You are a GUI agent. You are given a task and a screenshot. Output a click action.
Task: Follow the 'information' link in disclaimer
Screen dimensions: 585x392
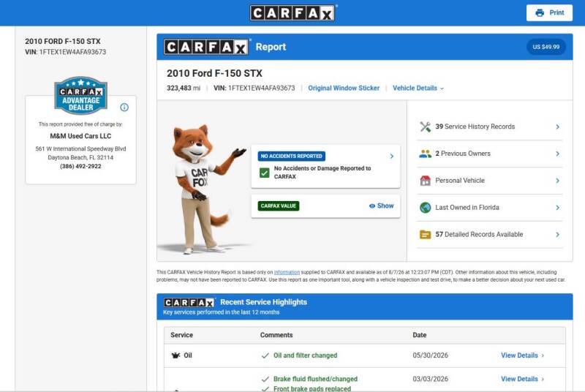(287, 272)
